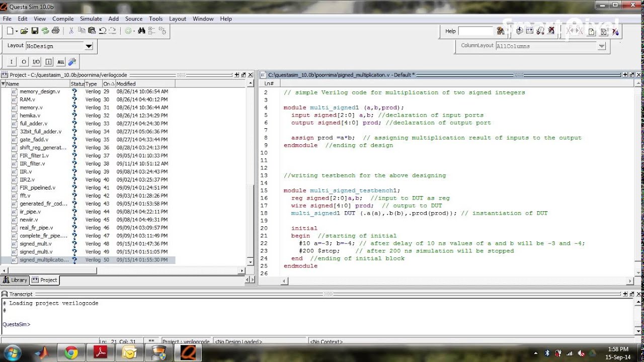Viewport: 644px width, 362px height.
Task: Open Google Chrome from the taskbar
Action: pyautogui.click(x=71, y=353)
